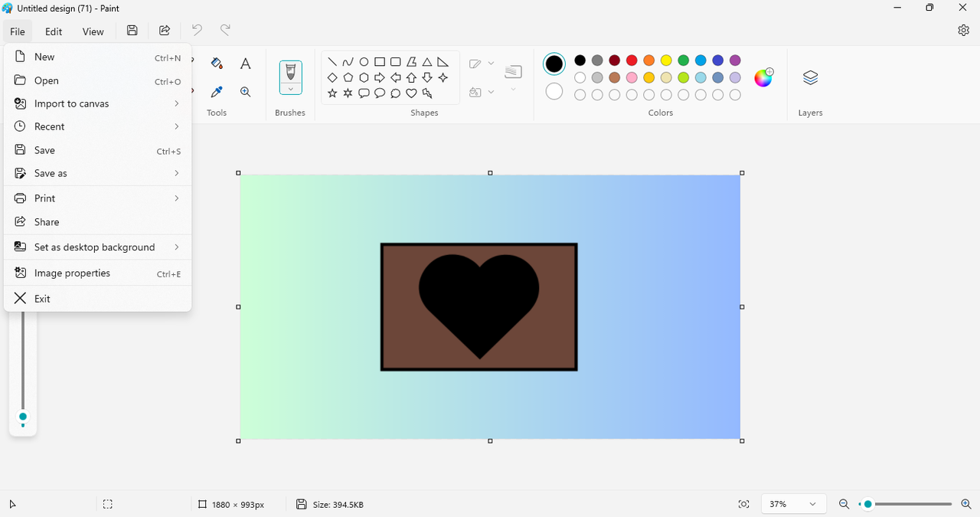Open Edit colors rainbow wheel
The width and height of the screenshot is (980, 517).
pos(763,77)
